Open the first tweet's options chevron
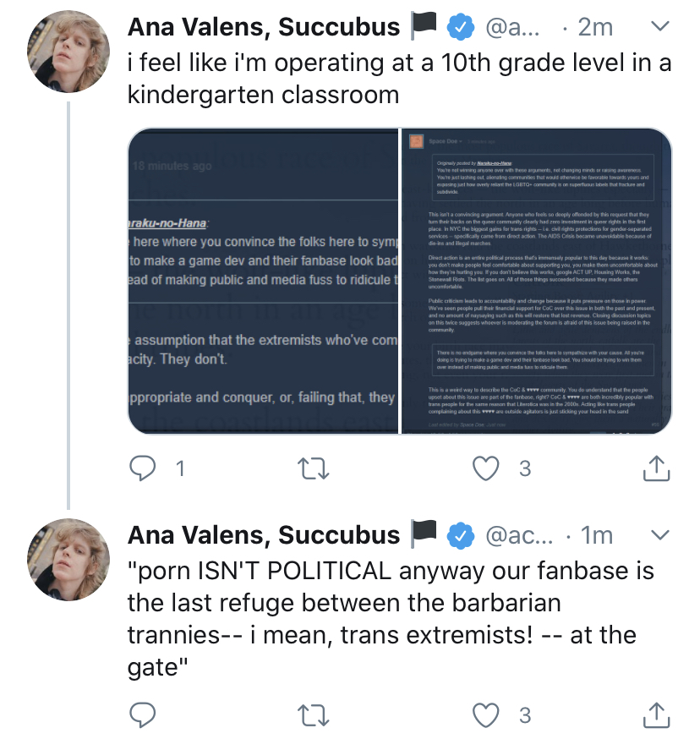The height and width of the screenshot is (739, 700). pos(660,27)
